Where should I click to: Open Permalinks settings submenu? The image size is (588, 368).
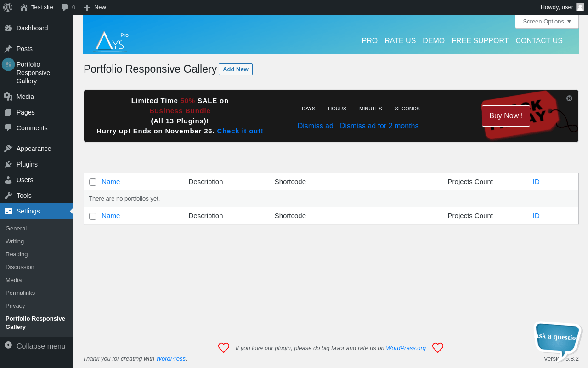[20, 293]
